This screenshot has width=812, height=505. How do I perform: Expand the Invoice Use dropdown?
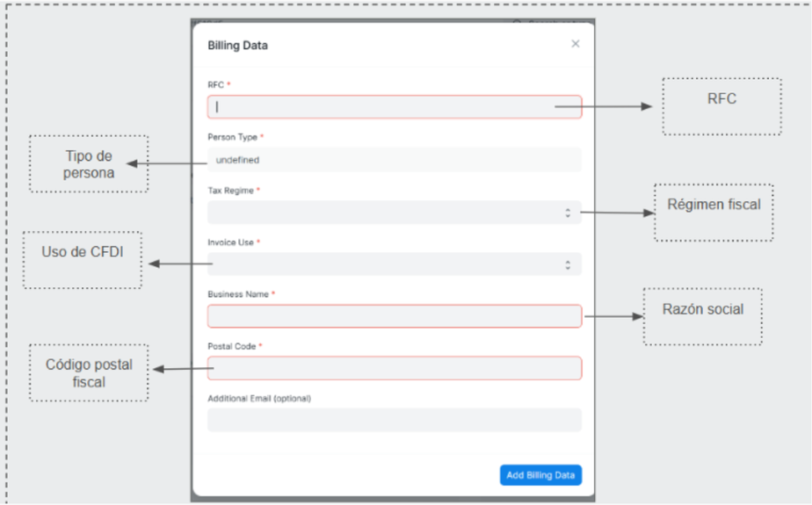394,264
